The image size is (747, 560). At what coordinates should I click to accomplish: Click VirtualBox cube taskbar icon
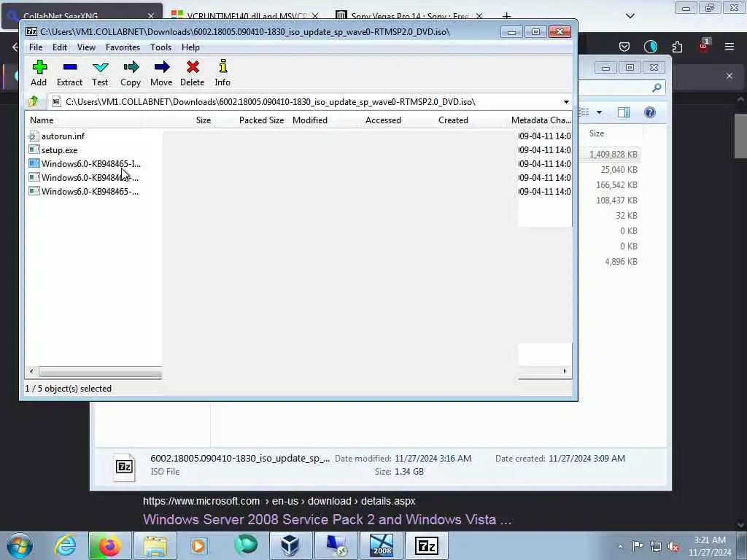[290, 545]
